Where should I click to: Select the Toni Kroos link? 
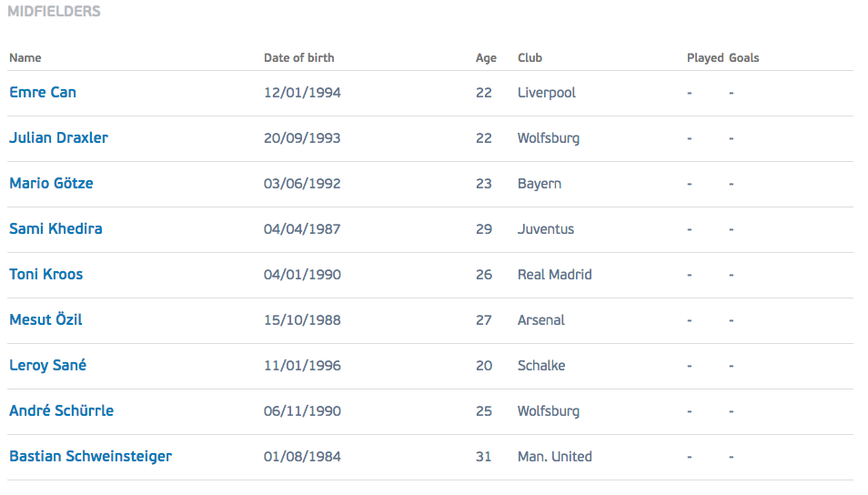click(x=45, y=274)
